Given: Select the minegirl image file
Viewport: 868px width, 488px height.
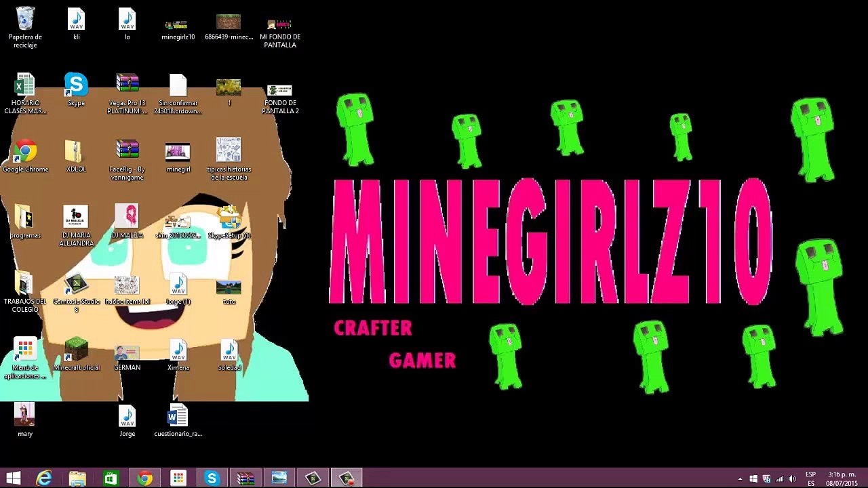Looking at the screenshot, I should pyautogui.click(x=178, y=158).
